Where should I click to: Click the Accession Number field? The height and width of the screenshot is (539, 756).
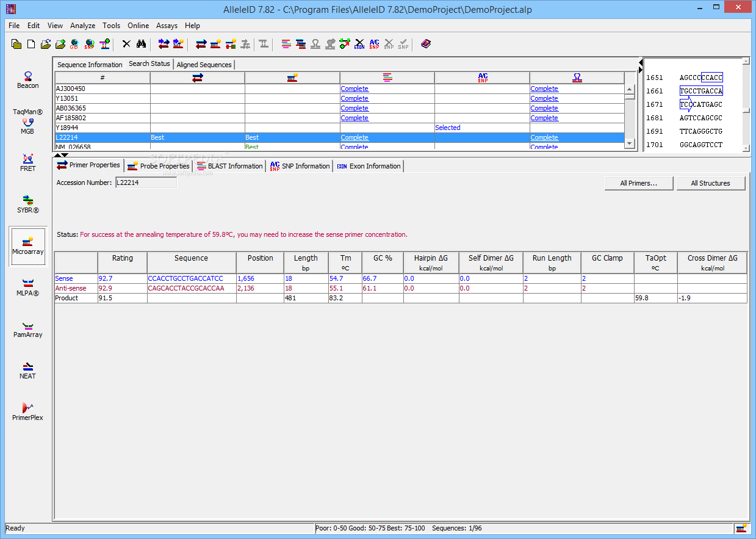[146, 183]
